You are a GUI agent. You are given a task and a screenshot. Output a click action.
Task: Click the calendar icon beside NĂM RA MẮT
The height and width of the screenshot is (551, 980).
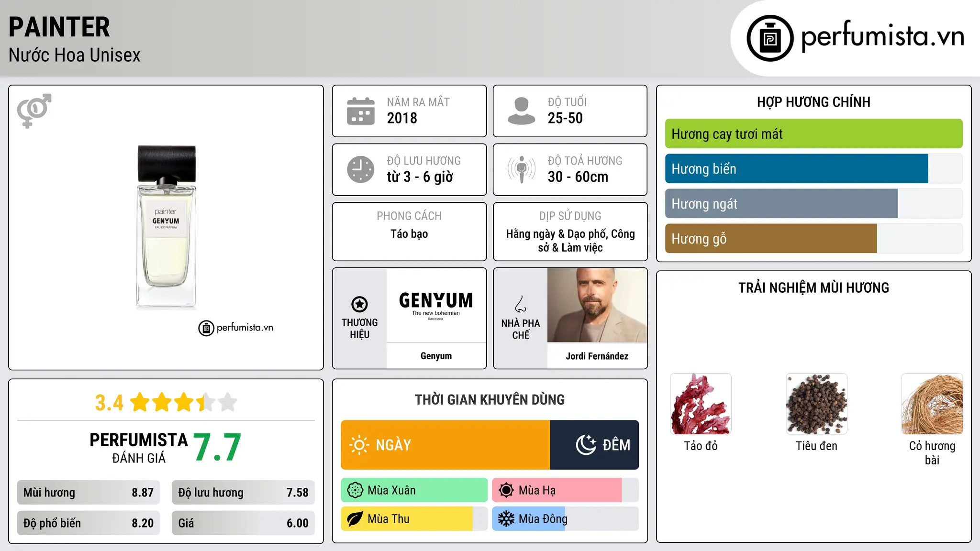pos(361,111)
